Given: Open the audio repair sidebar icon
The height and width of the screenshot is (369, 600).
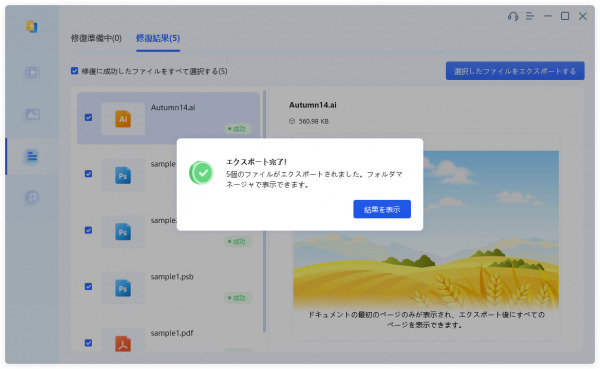Looking at the screenshot, I should (33, 198).
